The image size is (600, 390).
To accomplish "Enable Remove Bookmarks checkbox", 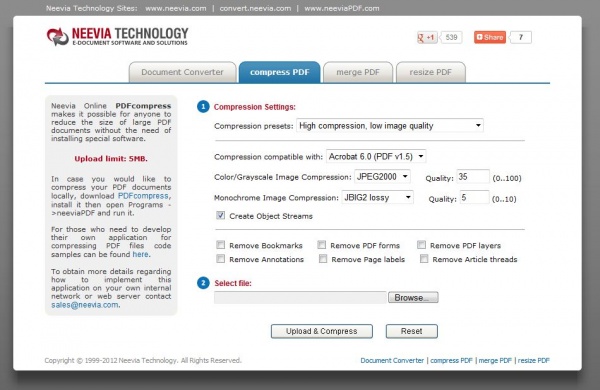I will pyautogui.click(x=220, y=245).
